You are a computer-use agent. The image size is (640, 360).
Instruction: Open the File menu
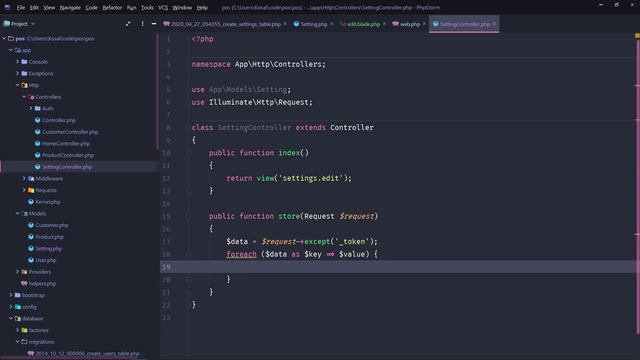point(20,8)
